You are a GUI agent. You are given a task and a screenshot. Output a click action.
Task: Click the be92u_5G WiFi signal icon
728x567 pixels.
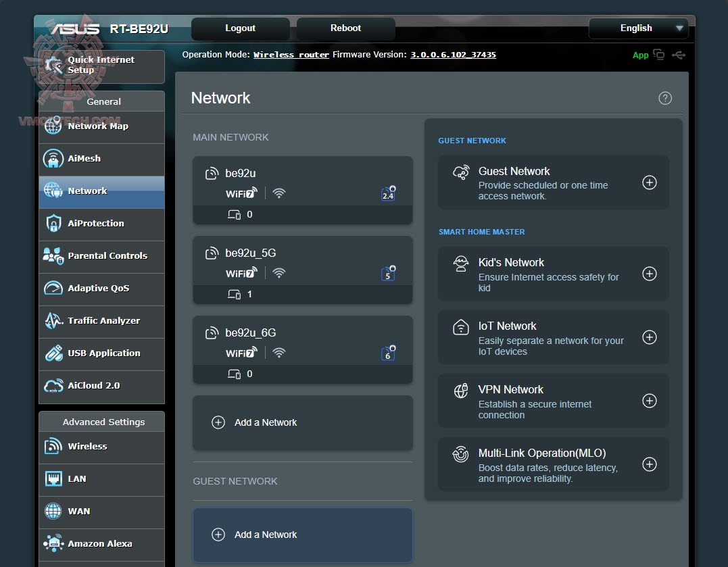(x=279, y=273)
